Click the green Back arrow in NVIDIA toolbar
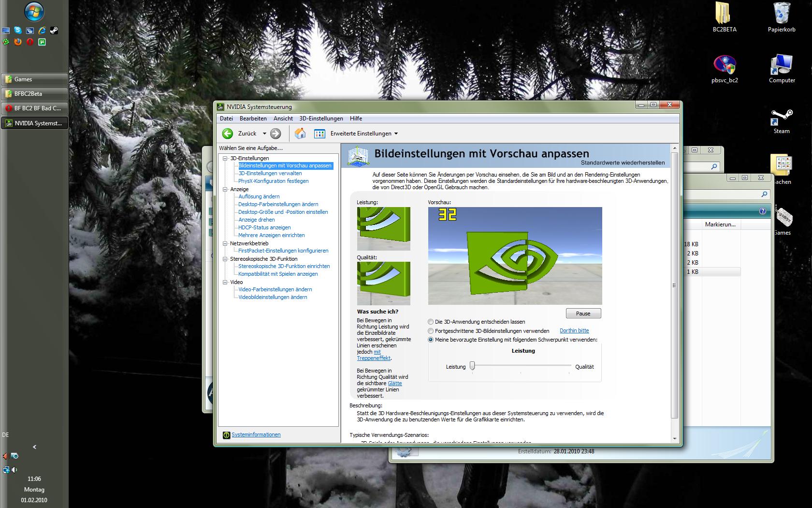This screenshot has width=812, height=508. (228, 134)
